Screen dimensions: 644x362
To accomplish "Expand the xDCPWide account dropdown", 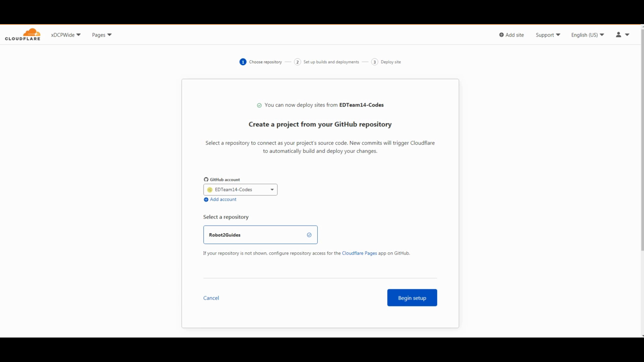I will tap(66, 35).
